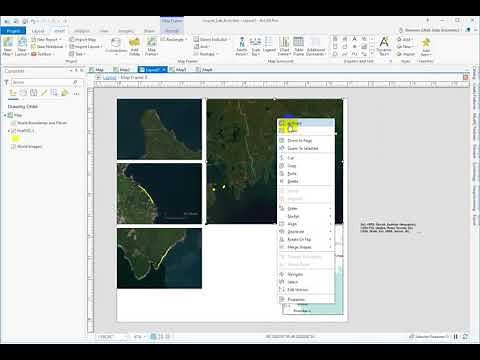Click the Layout breadcrumb link
480x360 pixels.
(x=109, y=78)
